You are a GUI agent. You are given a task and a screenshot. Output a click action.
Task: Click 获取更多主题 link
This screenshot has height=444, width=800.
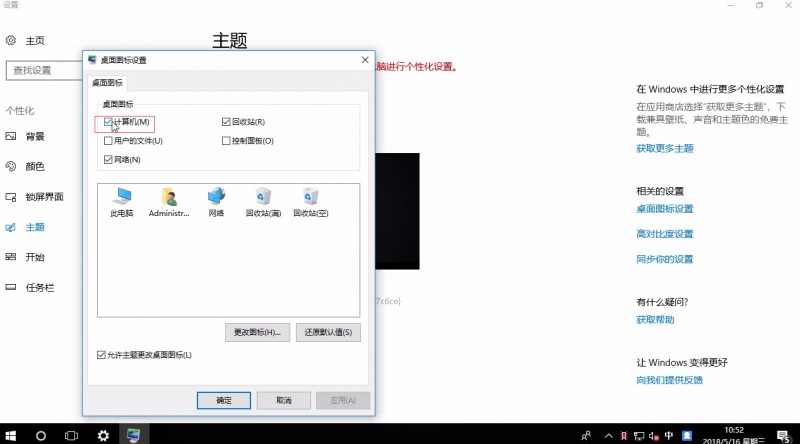point(664,149)
